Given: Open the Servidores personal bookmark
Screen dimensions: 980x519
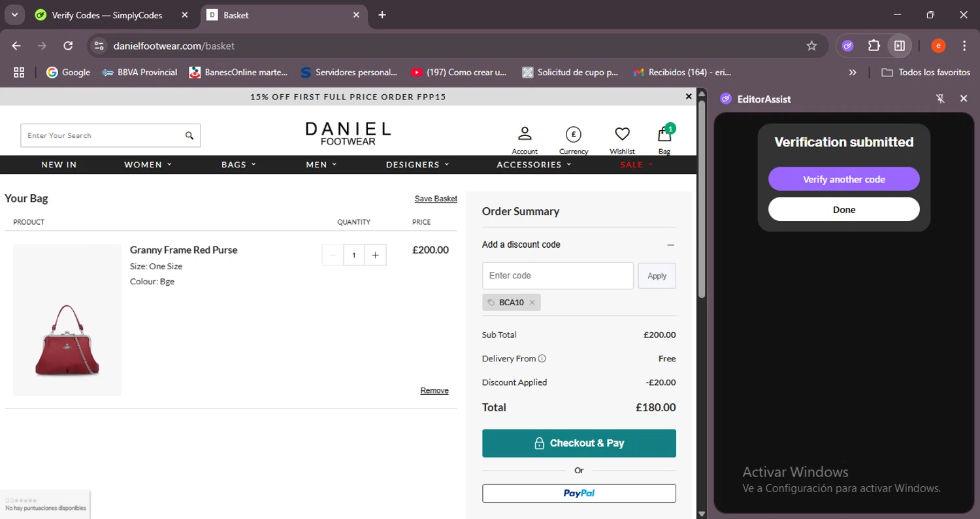Looking at the screenshot, I should point(349,73).
